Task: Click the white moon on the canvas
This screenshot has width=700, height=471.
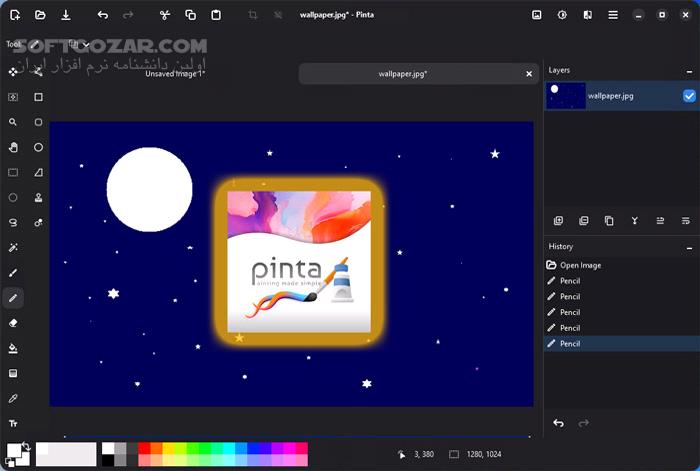Action: click(150, 190)
